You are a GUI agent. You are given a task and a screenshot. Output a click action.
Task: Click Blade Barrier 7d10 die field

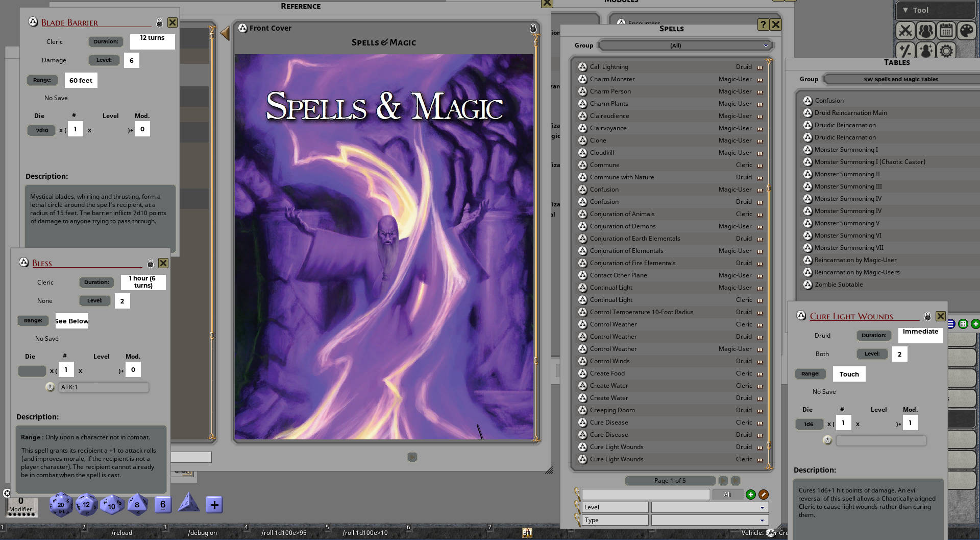pos(41,130)
